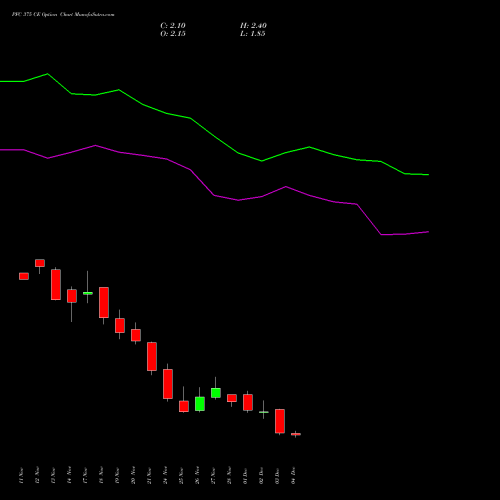
Task: Click the red candle above 21 Nov
Action: tap(152, 356)
